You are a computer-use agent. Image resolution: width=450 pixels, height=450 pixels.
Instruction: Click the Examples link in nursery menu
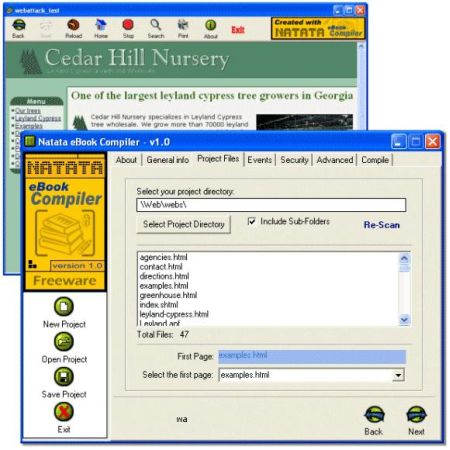29,126
